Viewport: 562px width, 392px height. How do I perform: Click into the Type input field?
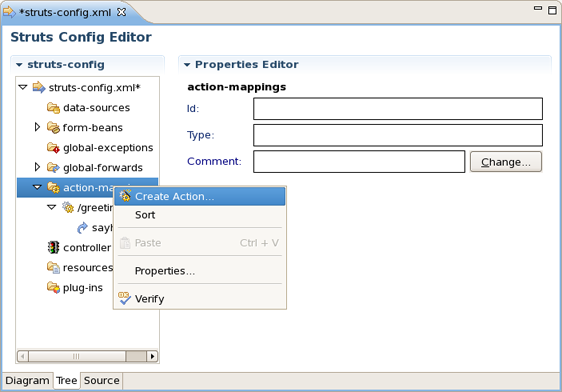pos(398,135)
